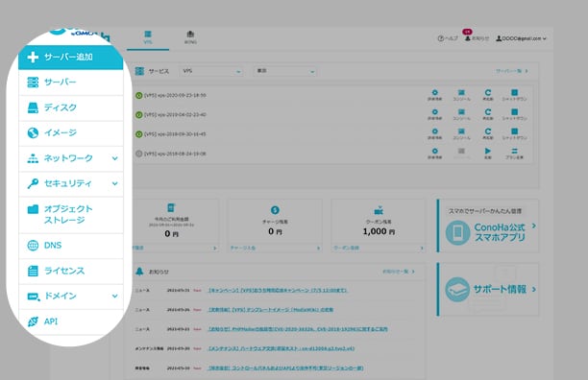This screenshot has width=588, height=380.
Task: Open 詳細情報 gear for vps-2019-04-02-23-40
Action: tap(434, 114)
